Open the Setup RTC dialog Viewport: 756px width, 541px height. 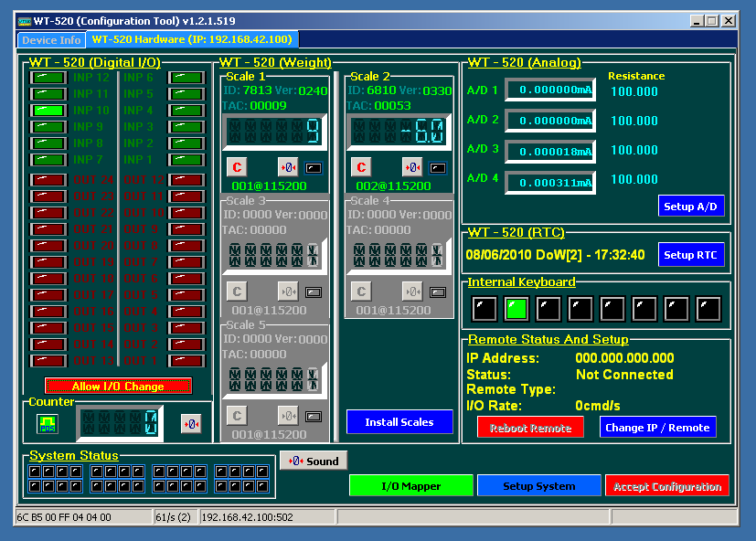690,255
